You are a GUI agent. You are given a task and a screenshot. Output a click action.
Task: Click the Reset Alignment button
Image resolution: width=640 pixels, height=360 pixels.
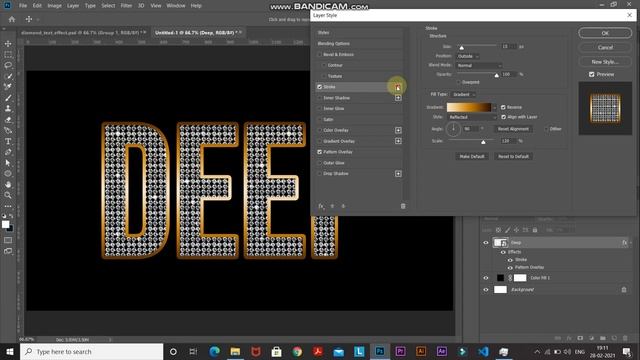[513, 129]
